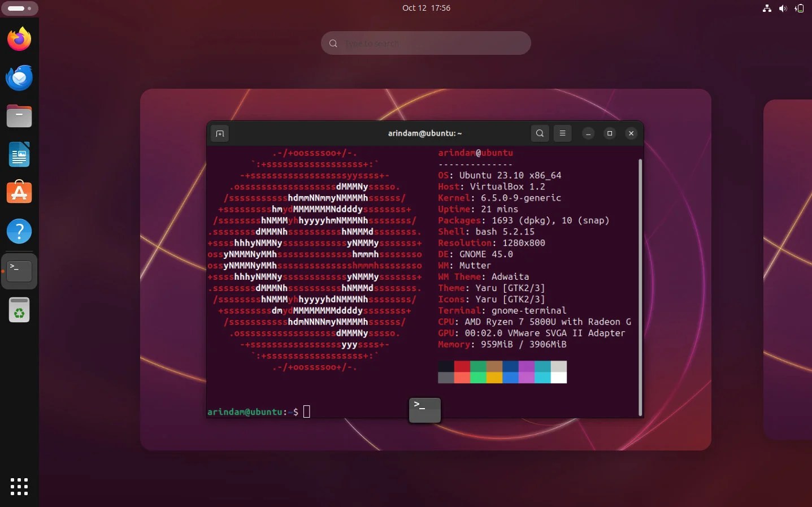Click the new tab button in the terminal header
812x507 pixels.
(x=220, y=133)
